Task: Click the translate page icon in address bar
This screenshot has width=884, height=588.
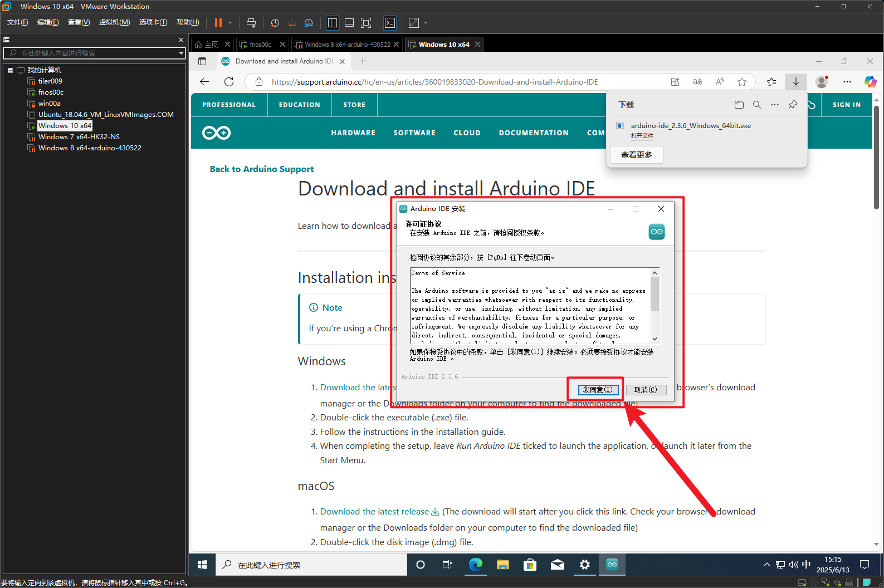Action: tap(697, 82)
